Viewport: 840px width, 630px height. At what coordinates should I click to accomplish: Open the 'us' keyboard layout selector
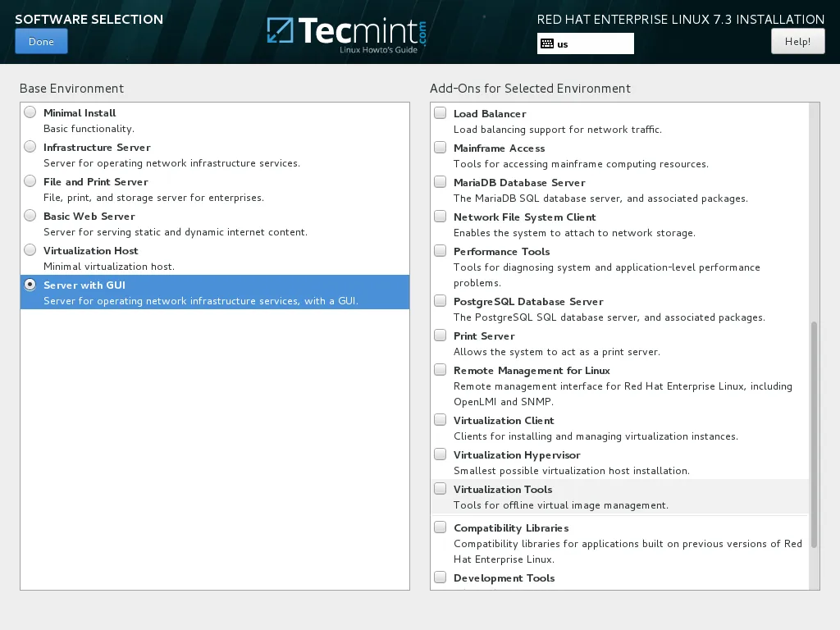[x=585, y=43]
